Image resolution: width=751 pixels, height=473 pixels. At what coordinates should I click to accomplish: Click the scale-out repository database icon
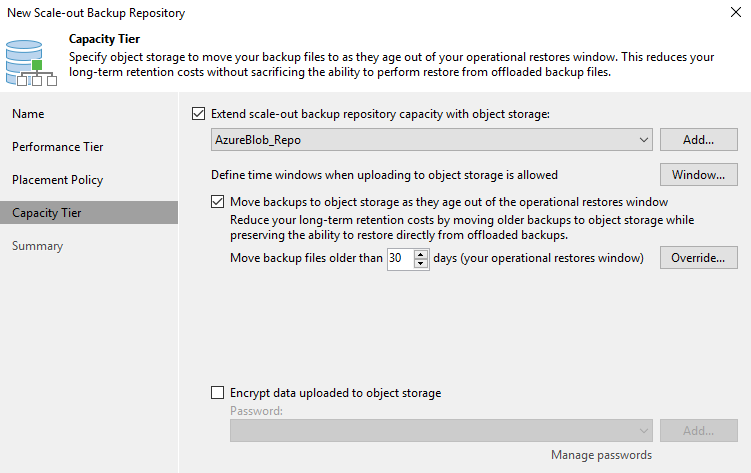point(31,63)
